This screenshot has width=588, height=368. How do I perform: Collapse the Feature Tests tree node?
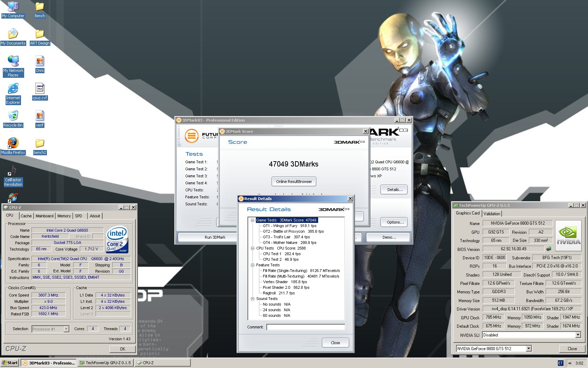tap(252, 265)
